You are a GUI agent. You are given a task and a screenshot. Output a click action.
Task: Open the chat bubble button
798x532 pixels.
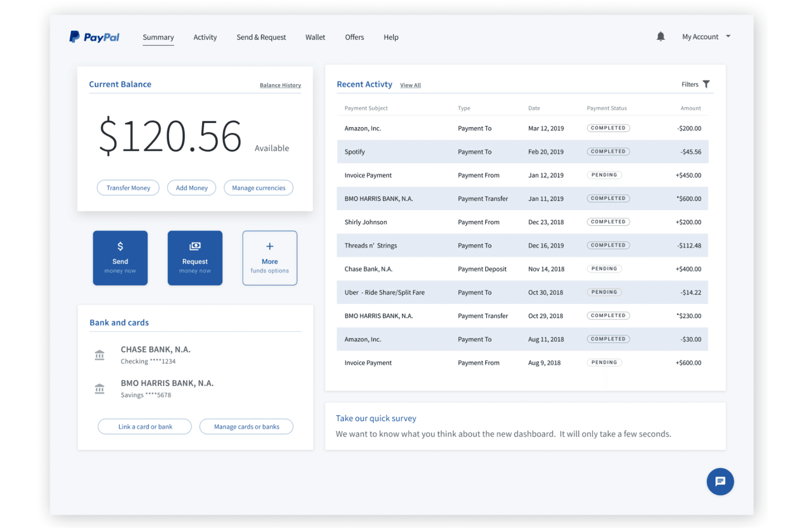(x=720, y=481)
